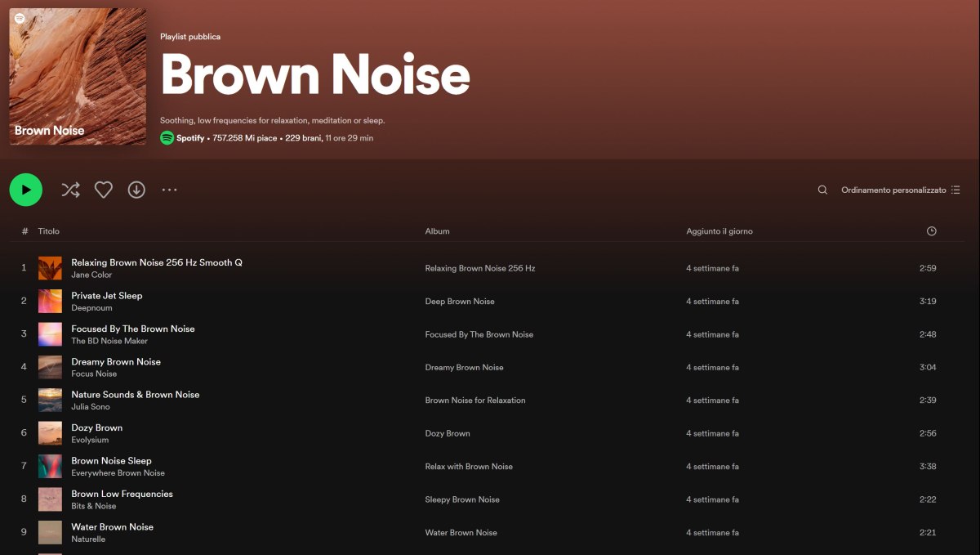Sort tracks by clicking the Titolo header
980x555 pixels.
coord(48,231)
